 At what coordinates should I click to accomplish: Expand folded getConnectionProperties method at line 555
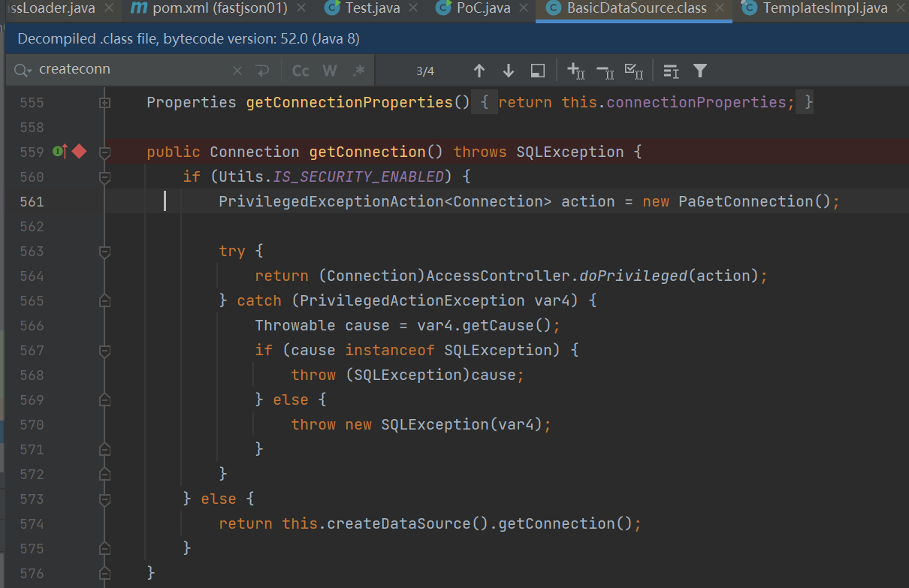(x=105, y=102)
